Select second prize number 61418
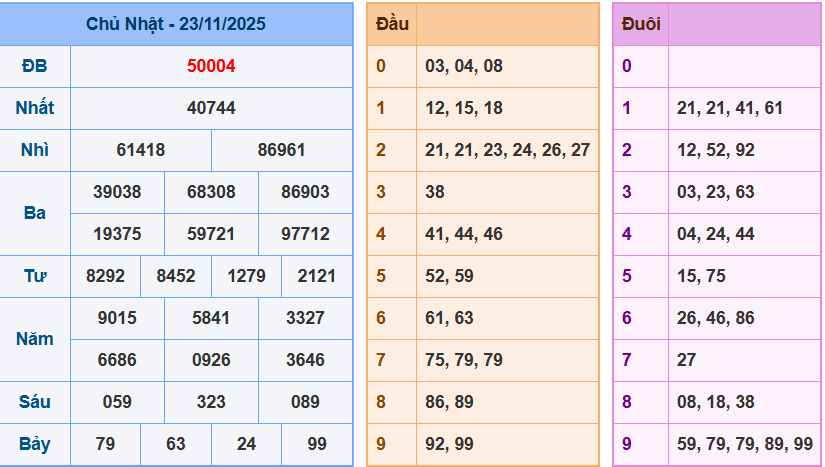 click(x=141, y=150)
